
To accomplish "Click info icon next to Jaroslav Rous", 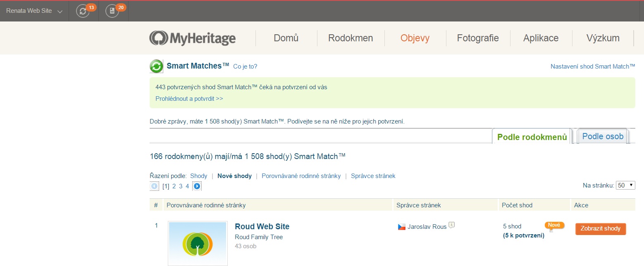I will point(452,225).
